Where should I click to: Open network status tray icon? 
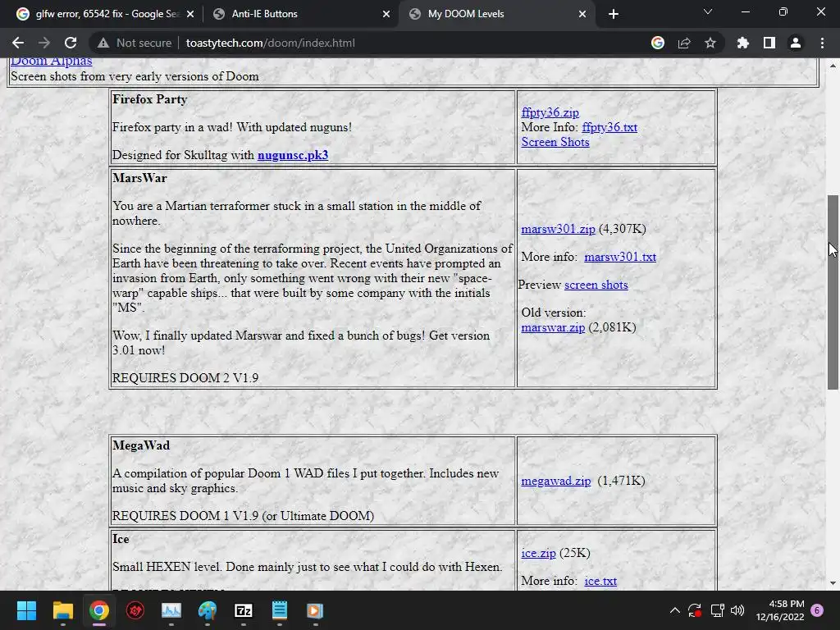click(x=717, y=610)
